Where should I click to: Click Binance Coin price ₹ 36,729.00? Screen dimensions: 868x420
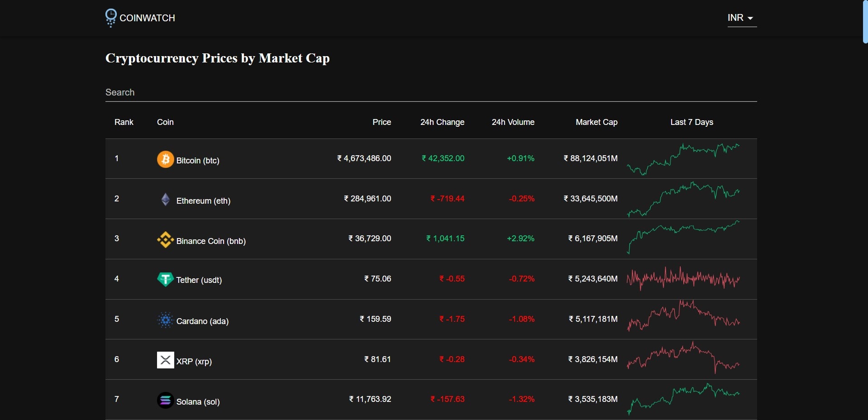pos(370,239)
